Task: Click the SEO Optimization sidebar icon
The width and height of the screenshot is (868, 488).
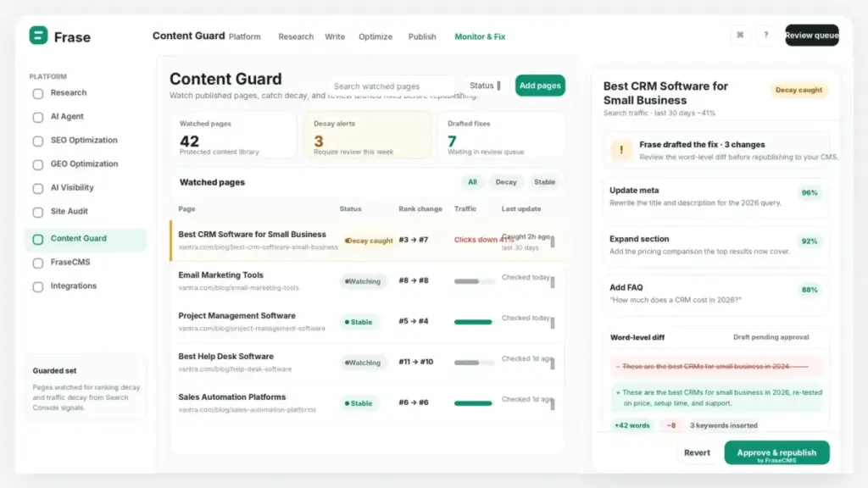Action: pyautogui.click(x=37, y=141)
